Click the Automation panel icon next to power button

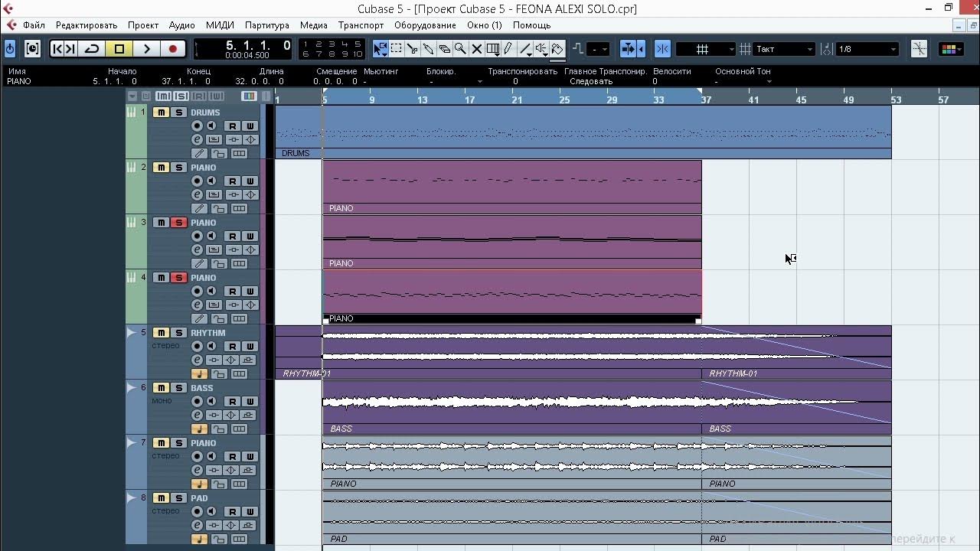tap(32, 48)
